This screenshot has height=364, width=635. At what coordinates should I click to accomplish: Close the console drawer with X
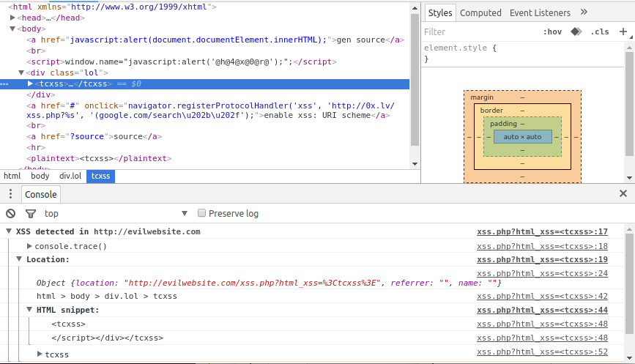pos(623,194)
